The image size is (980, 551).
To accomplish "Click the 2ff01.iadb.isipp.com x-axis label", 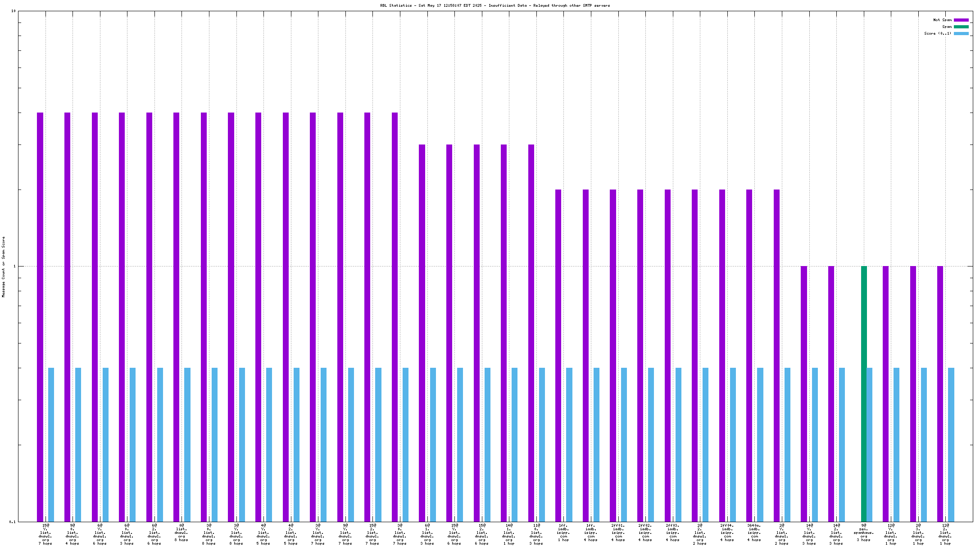I will pyautogui.click(x=618, y=533).
